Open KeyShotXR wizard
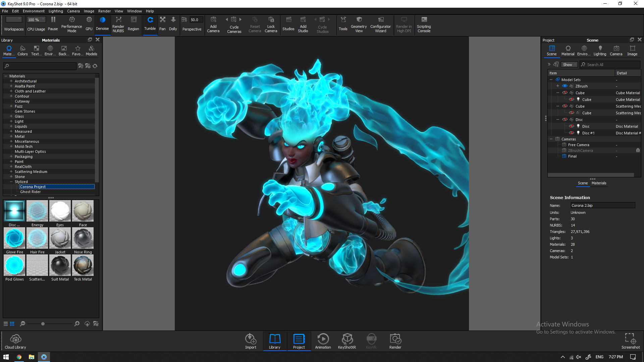 tap(347, 342)
